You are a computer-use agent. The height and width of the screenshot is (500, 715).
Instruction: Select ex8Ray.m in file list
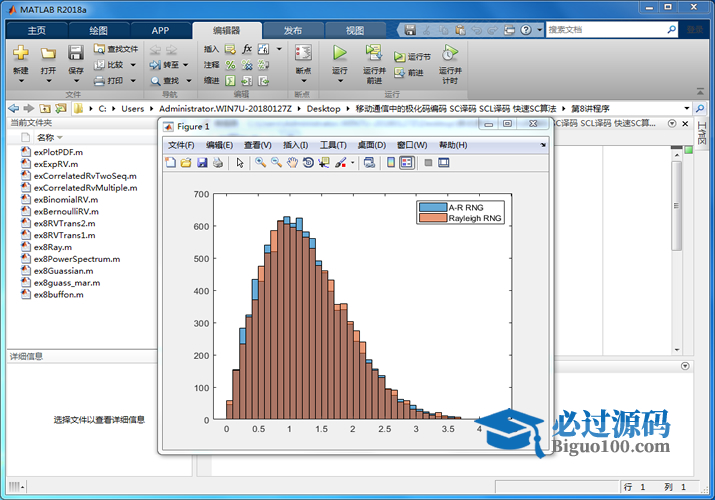coord(52,247)
